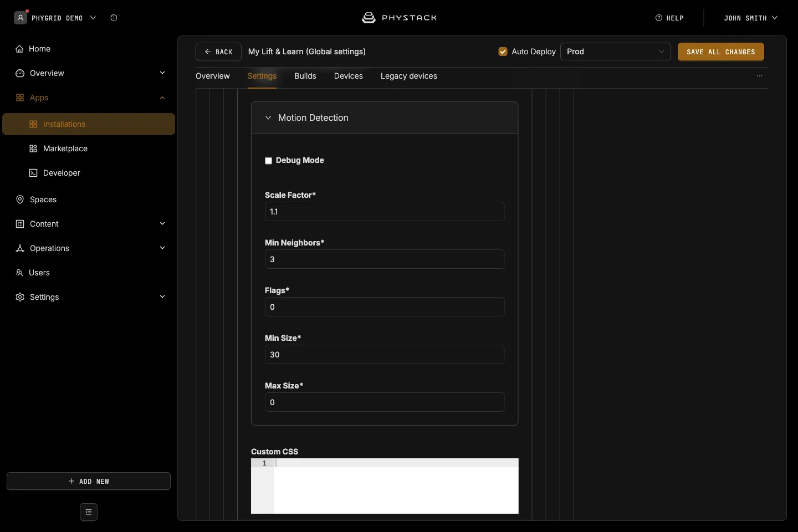The height and width of the screenshot is (532, 798).
Task: Click Save All Changes button
Action: tap(721, 52)
